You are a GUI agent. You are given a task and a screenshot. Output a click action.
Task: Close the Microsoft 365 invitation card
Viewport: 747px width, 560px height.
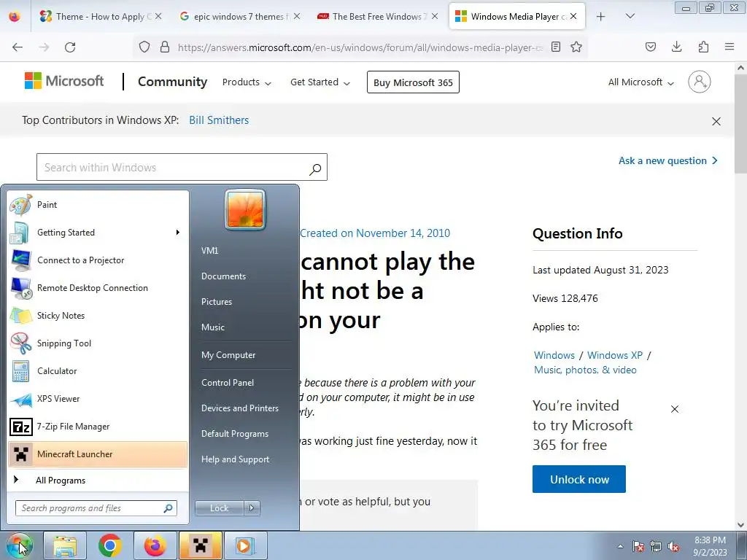pyautogui.click(x=675, y=409)
